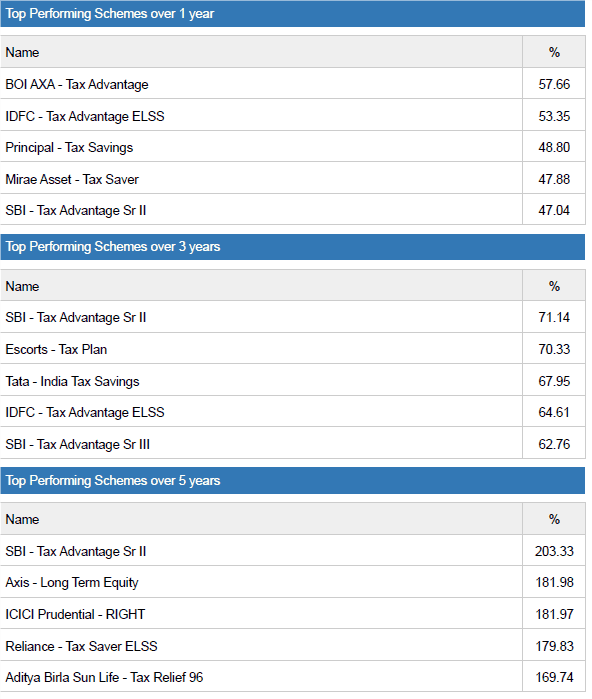The width and height of the screenshot is (592, 699).
Task: Click Mirae Asset - Tax Saver scheme
Action: tap(72, 179)
